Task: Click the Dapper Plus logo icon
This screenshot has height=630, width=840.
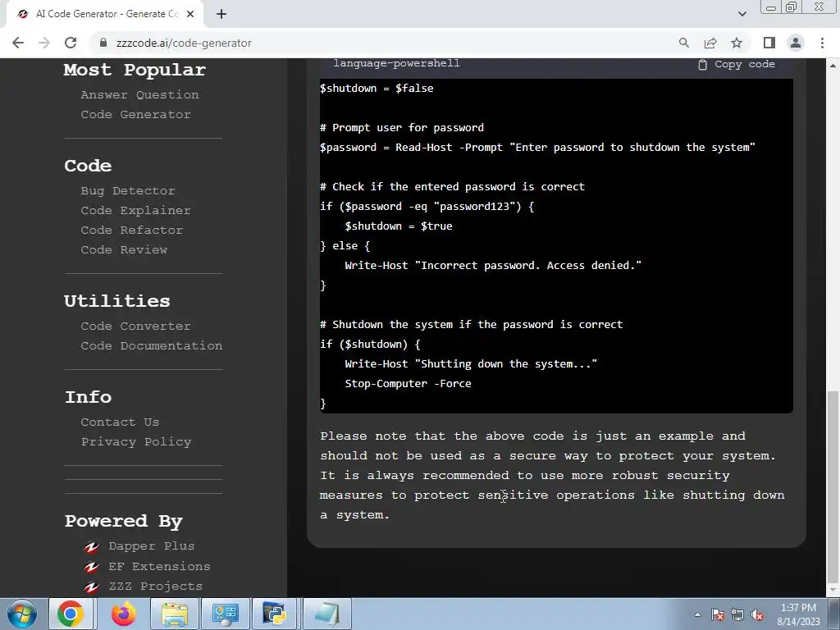Action: [92, 547]
